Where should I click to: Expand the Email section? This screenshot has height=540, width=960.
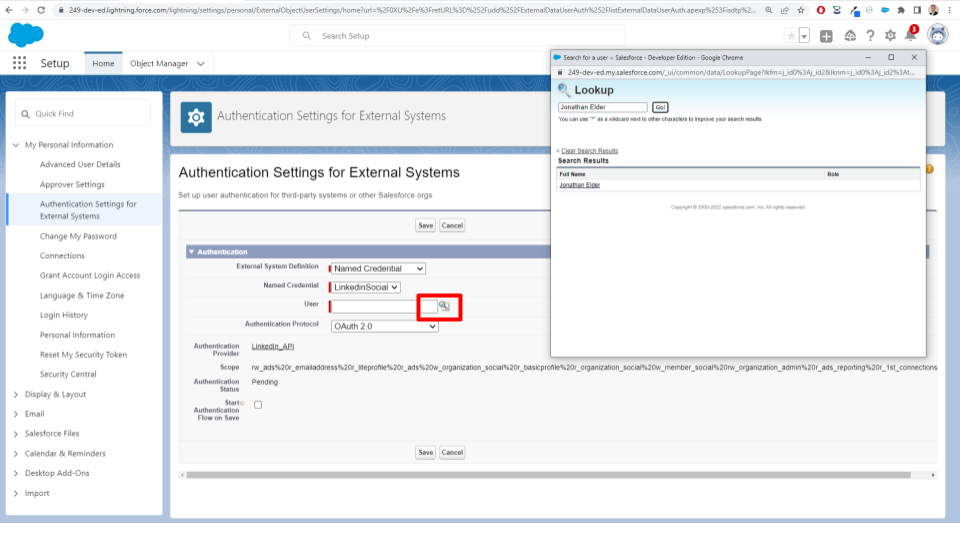pos(16,414)
